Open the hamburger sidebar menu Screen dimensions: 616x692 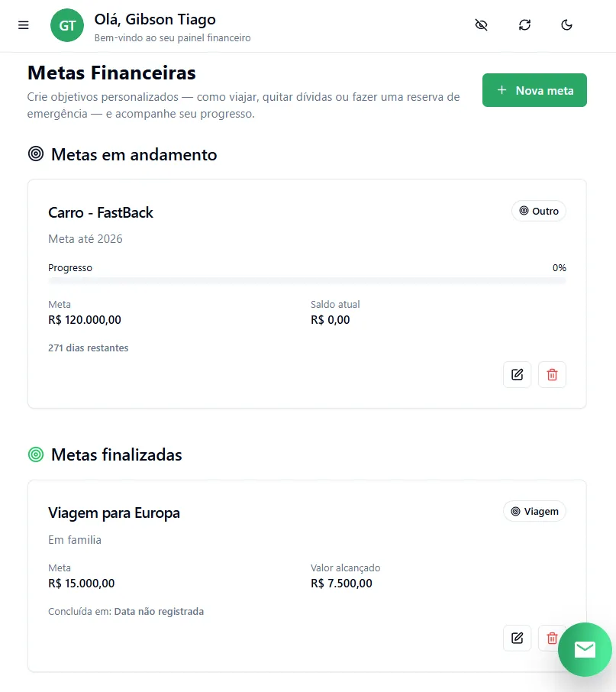[x=24, y=25]
